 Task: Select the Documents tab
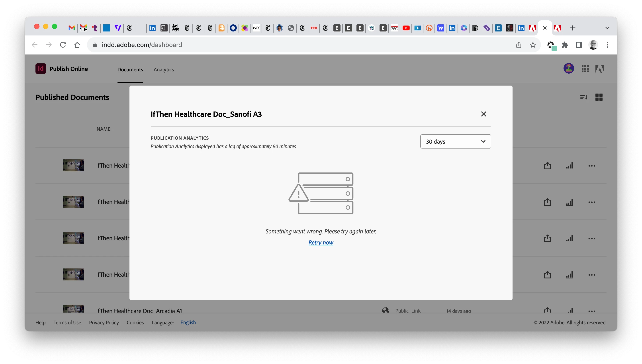[x=130, y=70]
